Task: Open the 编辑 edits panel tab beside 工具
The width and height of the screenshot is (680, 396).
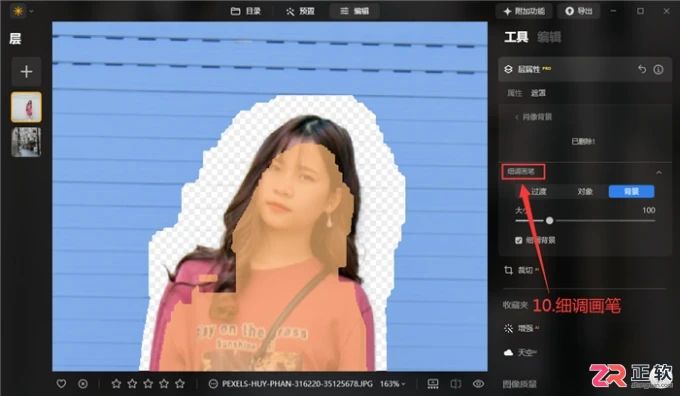Action: 549,37
